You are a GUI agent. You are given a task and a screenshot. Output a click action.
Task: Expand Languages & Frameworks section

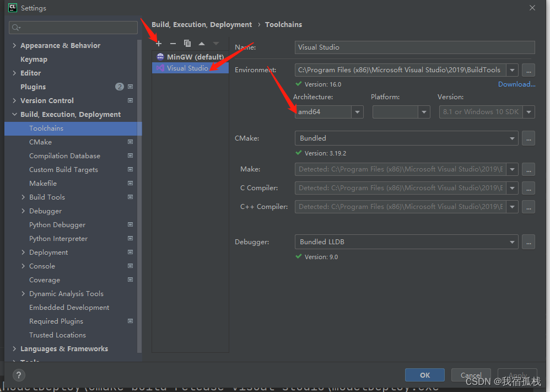pyautogui.click(x=14, y=348)
